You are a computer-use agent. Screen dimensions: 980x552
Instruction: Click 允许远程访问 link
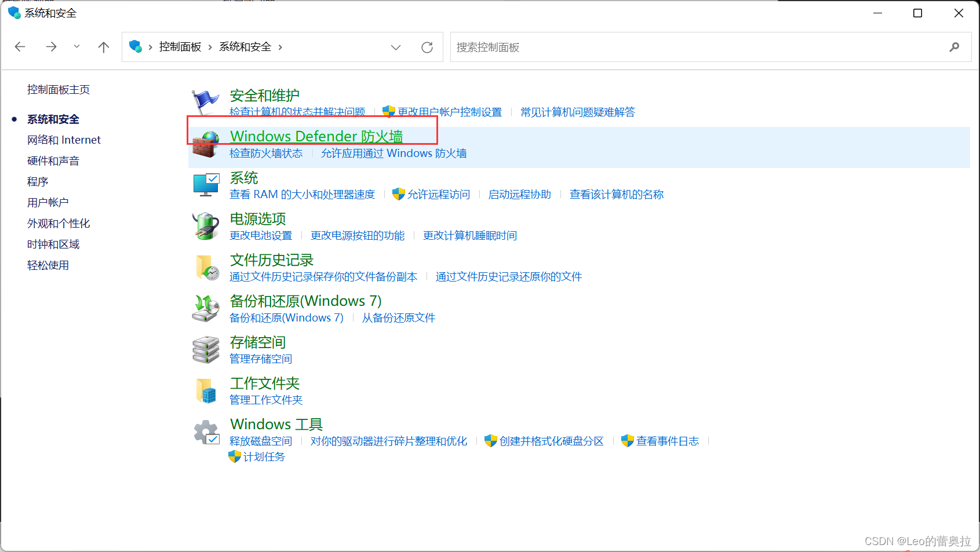click(439, 194)
